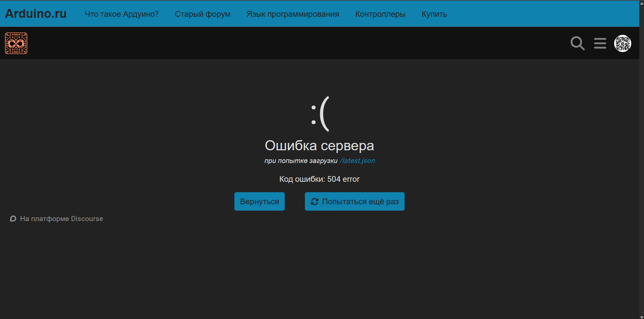Open the hamburger menu icon

[600, 43]
